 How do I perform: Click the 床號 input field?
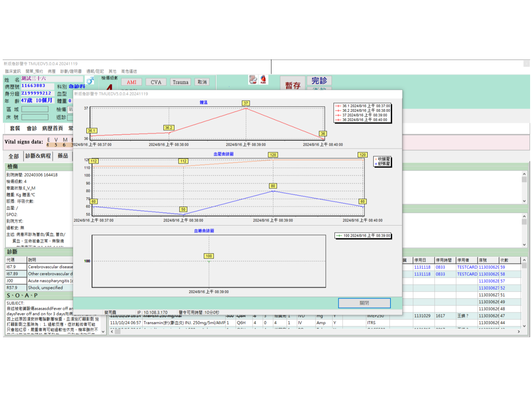(x=35, y=117)
